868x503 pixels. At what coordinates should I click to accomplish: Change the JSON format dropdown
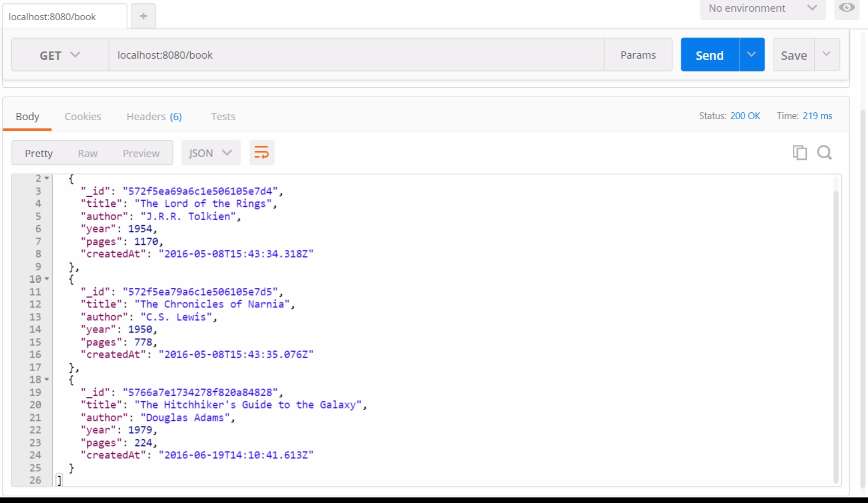click(210, 153)
